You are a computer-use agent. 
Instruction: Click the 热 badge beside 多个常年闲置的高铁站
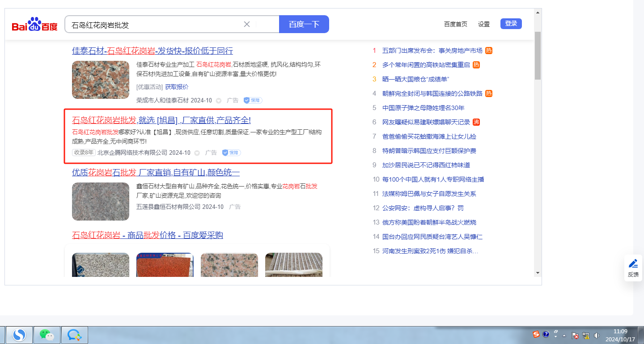click(x=476, y=65)
